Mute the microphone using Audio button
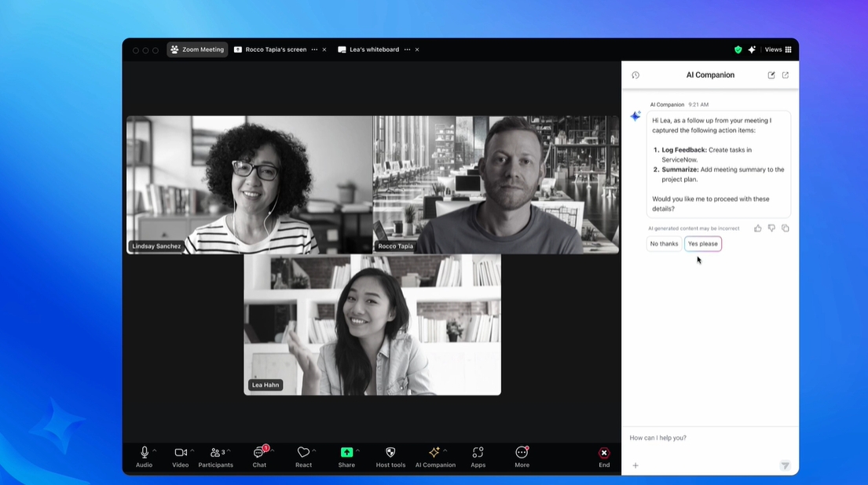Screen dimensions: 868x485 pyautogui.click(x=145, y=453)
